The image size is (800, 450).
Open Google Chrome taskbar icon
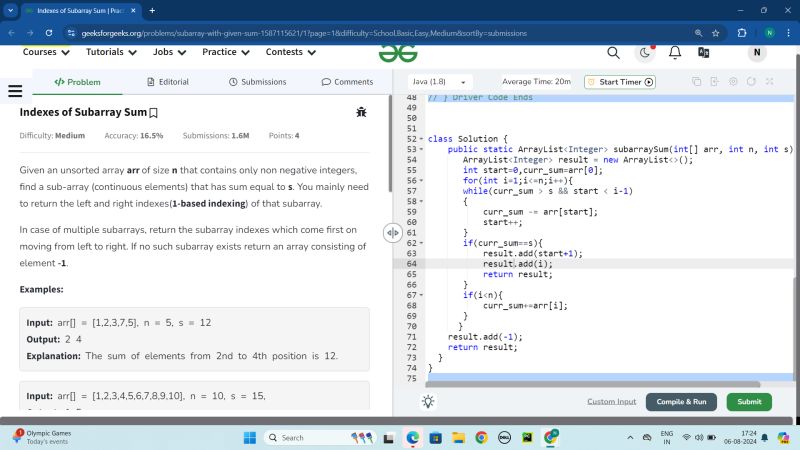[481, 438]
